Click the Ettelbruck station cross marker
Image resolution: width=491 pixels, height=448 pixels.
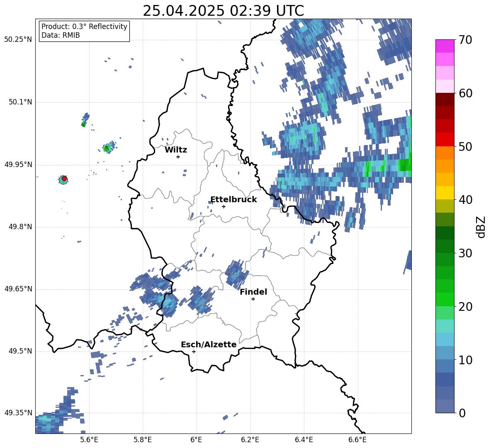pyautogui.click(x=224, y=206)
